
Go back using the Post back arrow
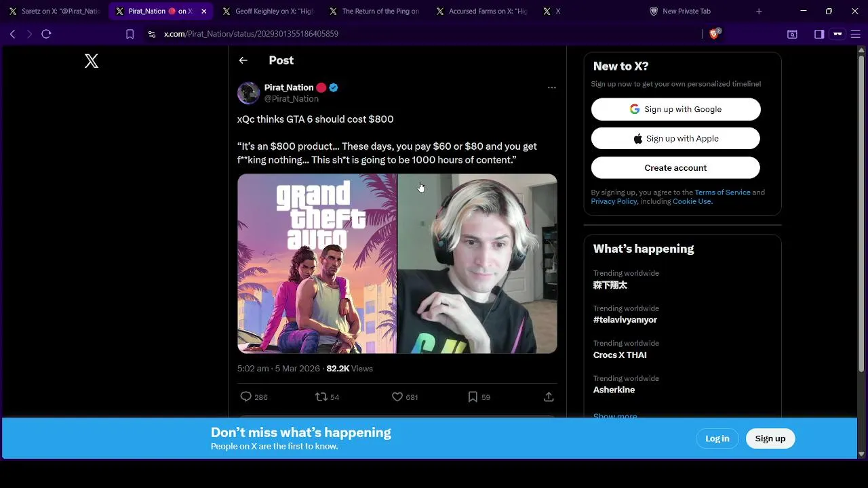tap(243, 60)
